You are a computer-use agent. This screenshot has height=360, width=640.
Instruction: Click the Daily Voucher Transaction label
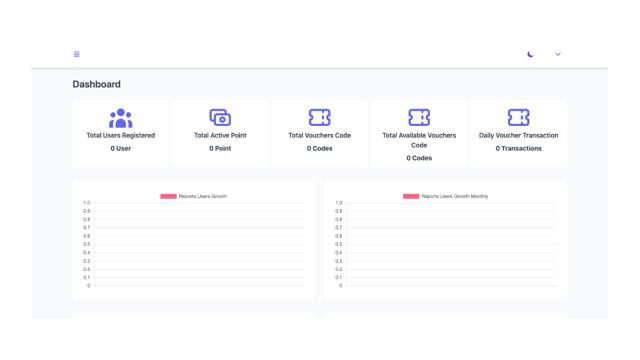click(518, 136)
